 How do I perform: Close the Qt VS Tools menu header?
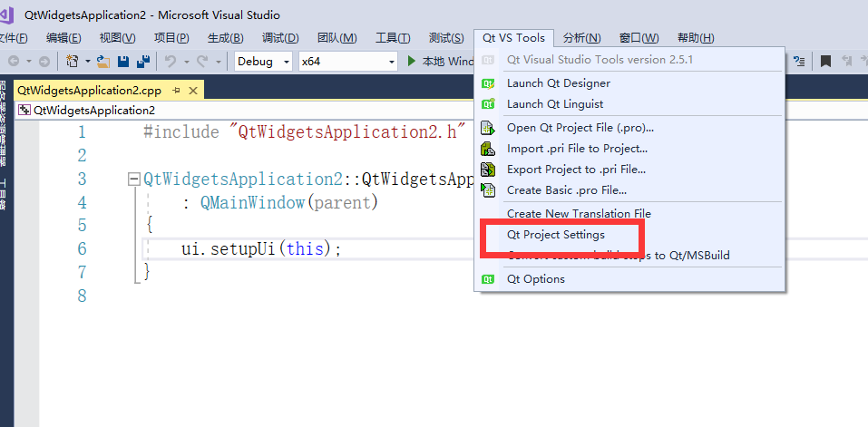click(513, 38)
